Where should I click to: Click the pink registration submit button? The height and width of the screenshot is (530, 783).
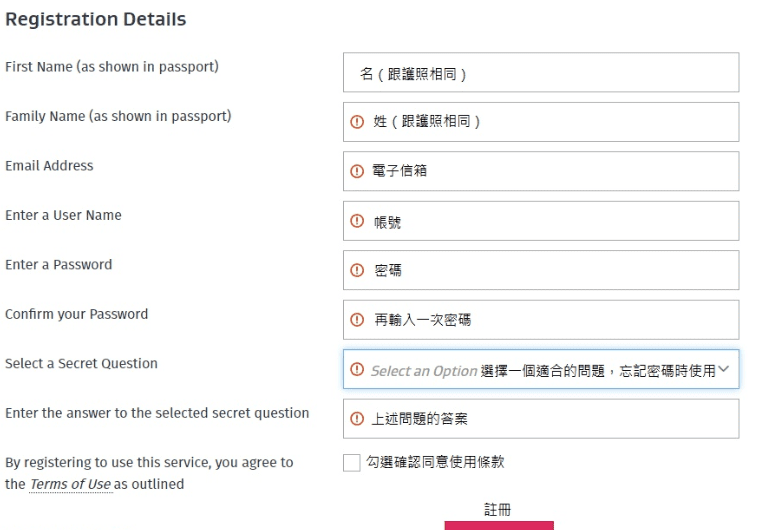click(499, 525)
